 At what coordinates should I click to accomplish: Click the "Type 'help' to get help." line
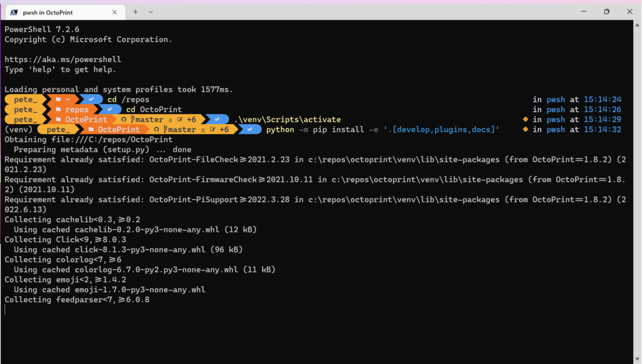[60, 70]
